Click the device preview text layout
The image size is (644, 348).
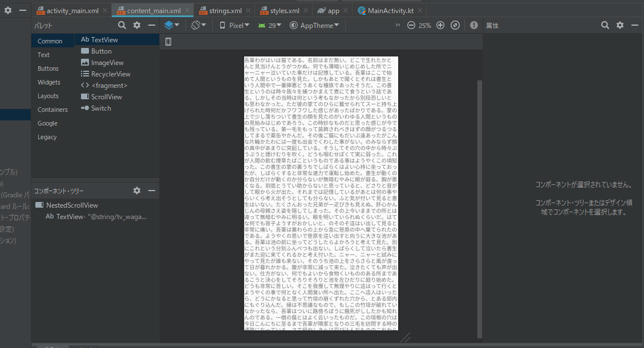321,193
